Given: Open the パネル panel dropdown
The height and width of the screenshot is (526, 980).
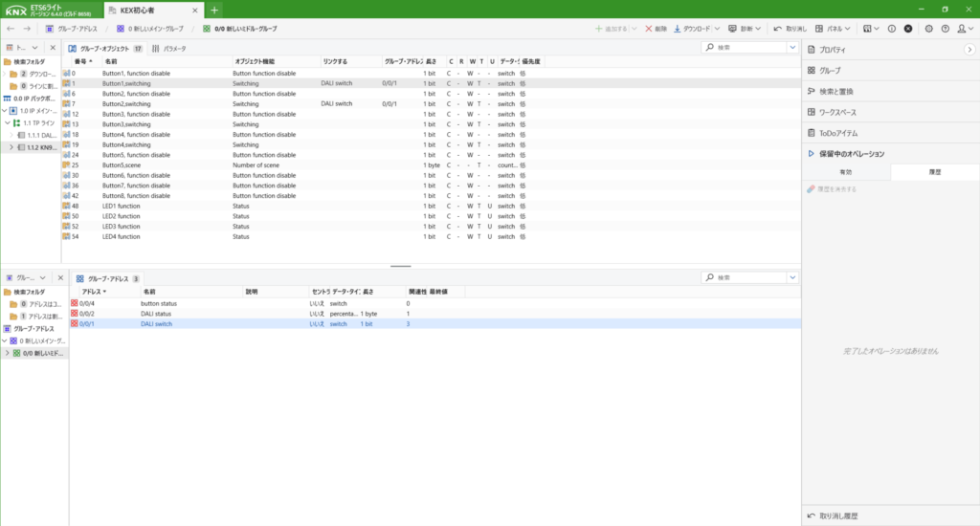Looking at the screenshot, I should (835, 29).
